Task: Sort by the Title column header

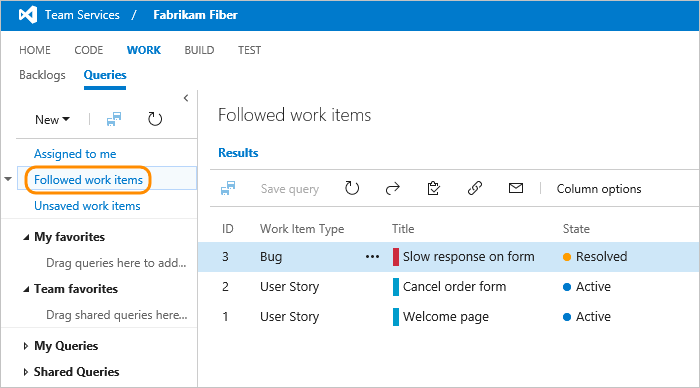Action: (x=403, y=229)
